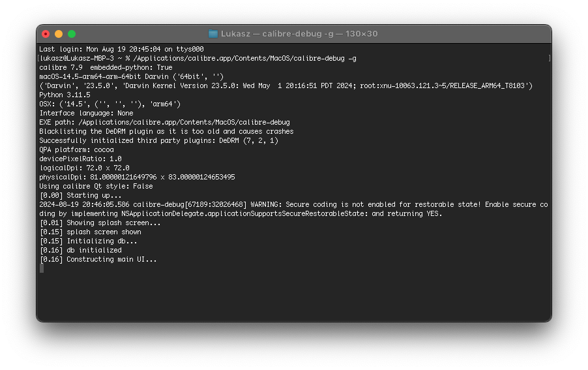The image size is (588, 370).
Task: Click the red close window button
Action: point(46,34)
